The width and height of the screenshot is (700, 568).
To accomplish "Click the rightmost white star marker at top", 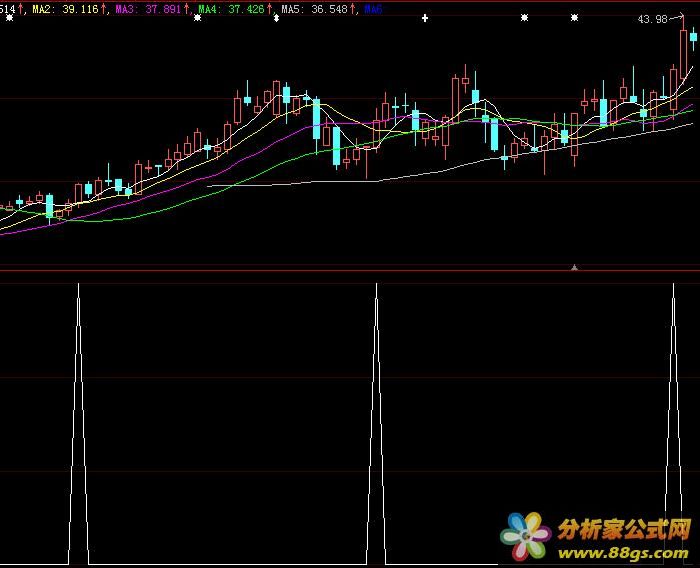I will (x=573, y=18).
